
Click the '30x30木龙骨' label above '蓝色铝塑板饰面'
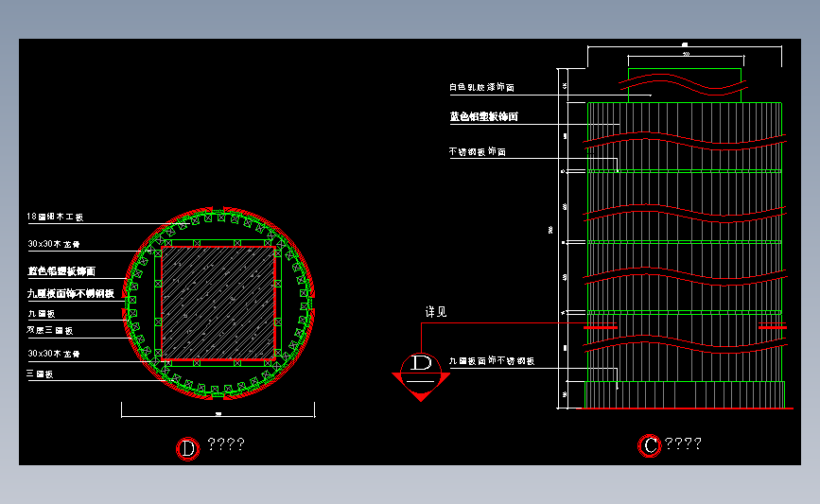[x=54, y=244]
